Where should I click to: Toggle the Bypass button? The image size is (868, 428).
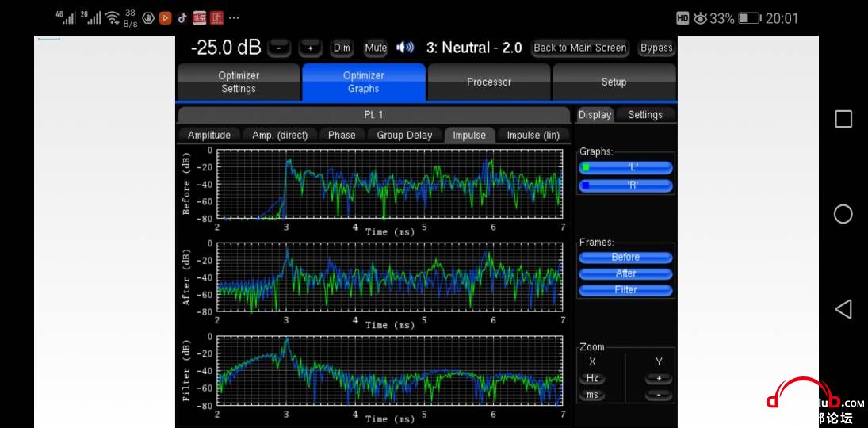click(x=656, y=48)
